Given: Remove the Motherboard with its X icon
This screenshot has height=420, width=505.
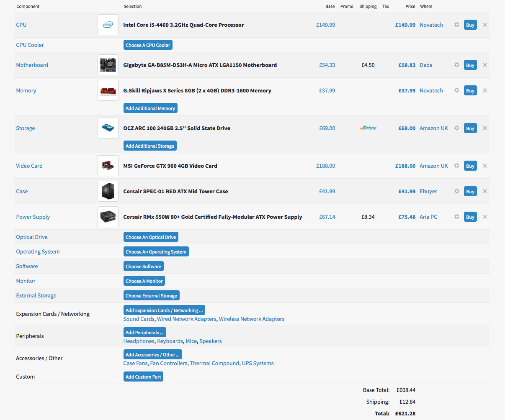Looking at the screenshot, I should 485,65.
